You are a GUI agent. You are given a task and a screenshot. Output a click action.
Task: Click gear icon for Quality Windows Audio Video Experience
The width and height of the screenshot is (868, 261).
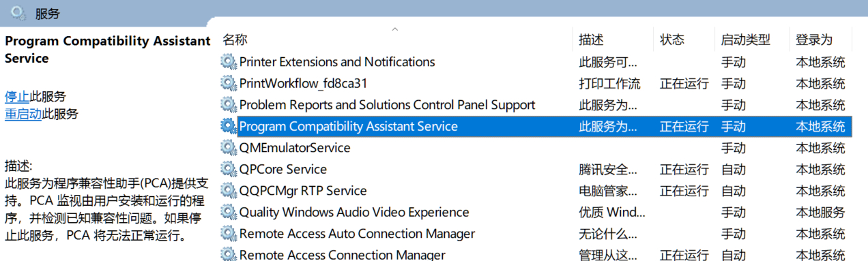(x=228, y=212)
